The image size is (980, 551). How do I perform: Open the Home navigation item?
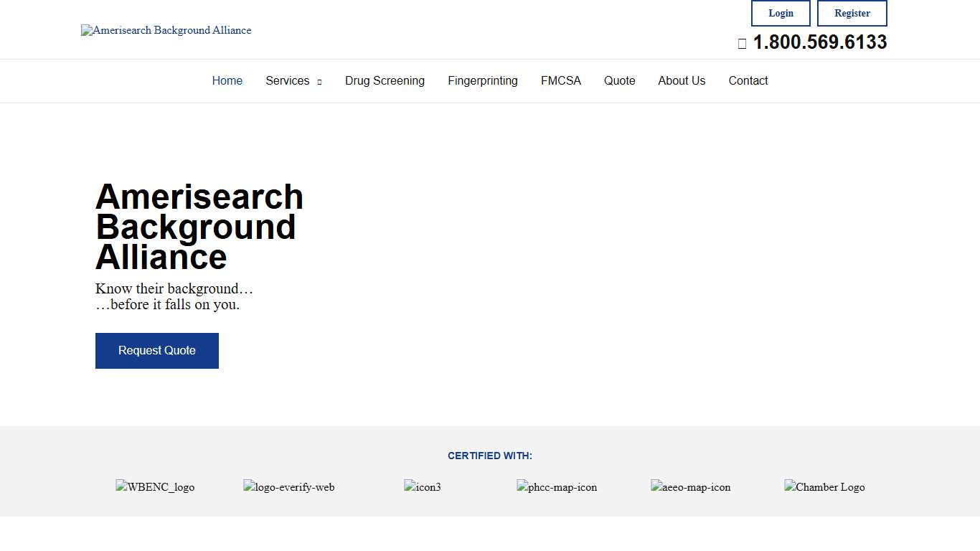click(x=227, y=80)
